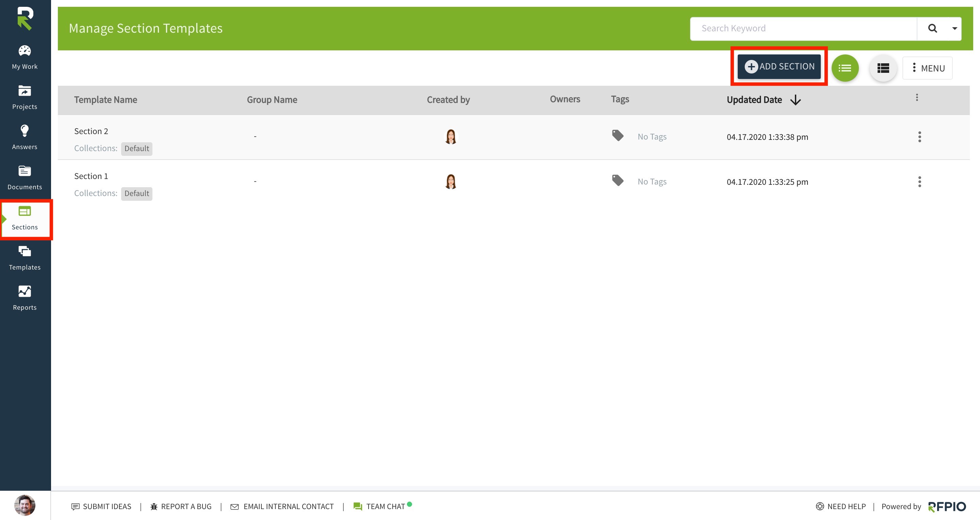Open Reports in sidebar
This screenshot has width=980, height=520.
(25, 298)
